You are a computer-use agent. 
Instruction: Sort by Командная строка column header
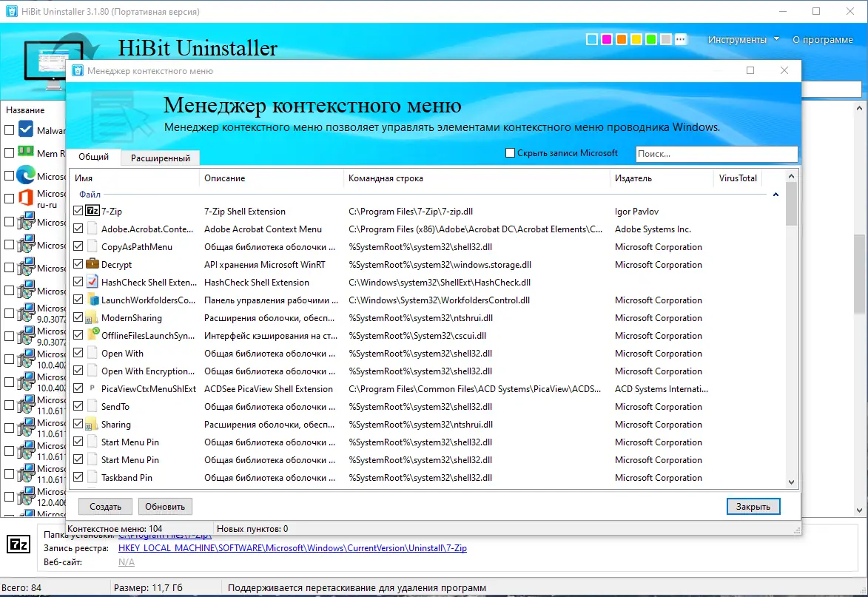pyautogui.click(x=476, y=178)
